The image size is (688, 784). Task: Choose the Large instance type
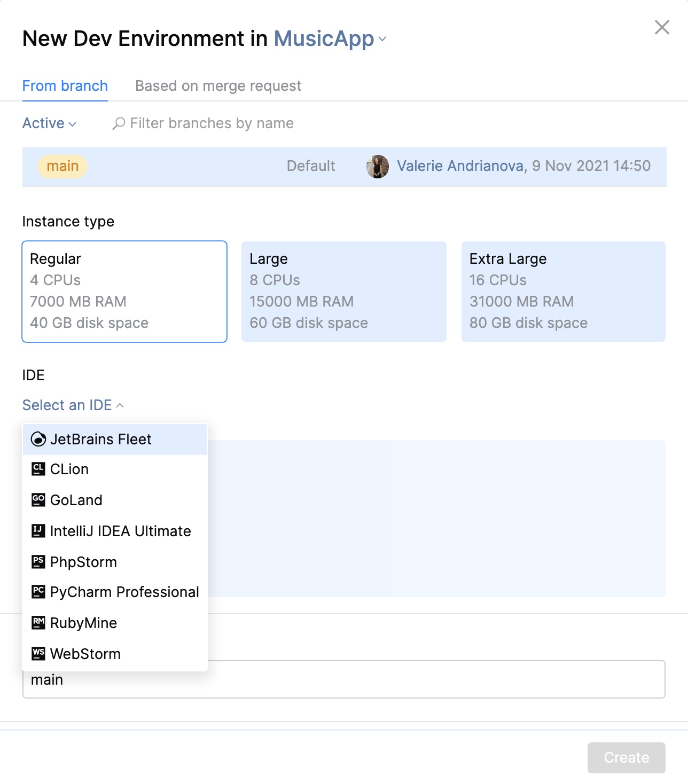(344, 292)
